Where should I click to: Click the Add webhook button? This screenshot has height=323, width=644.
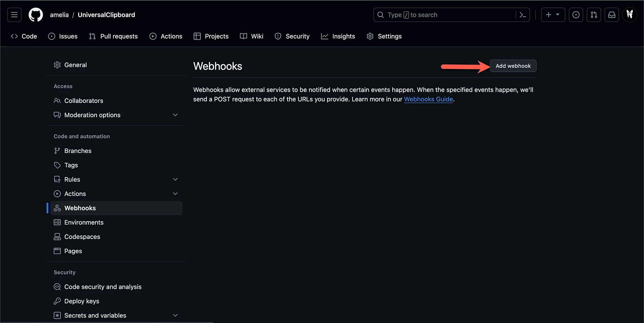(513, 66)
